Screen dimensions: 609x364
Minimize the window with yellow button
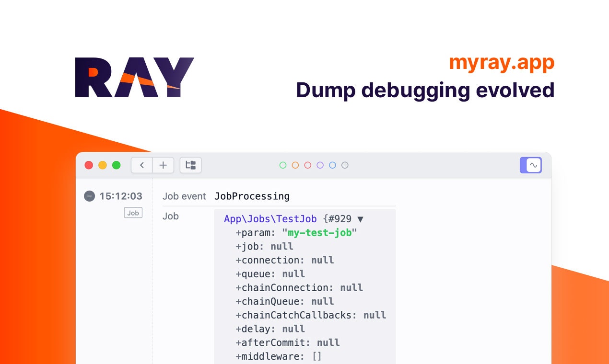coord(103,165)
